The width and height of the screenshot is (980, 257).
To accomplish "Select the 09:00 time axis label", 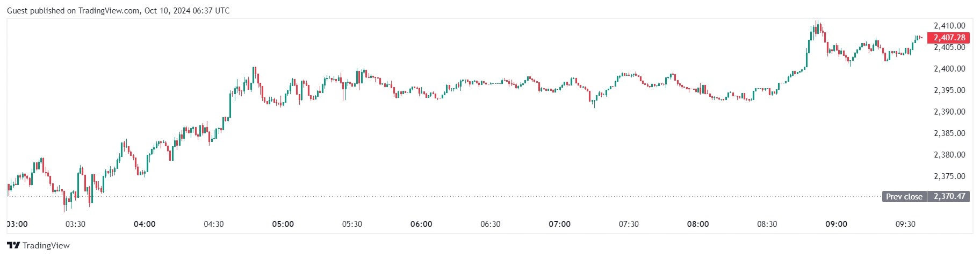I will (836, 224).
